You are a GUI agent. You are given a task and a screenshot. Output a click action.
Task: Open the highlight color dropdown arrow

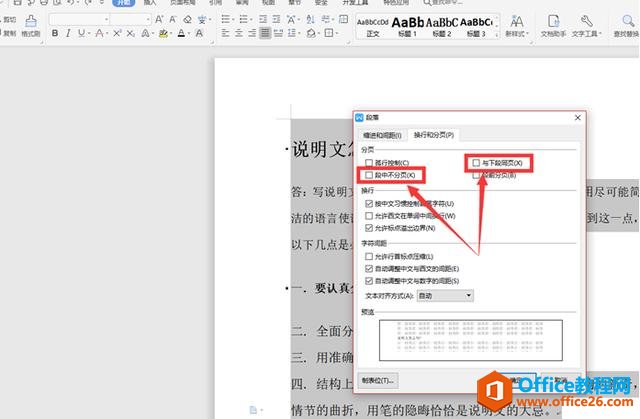pyautogui.click(x=171, y=33)
